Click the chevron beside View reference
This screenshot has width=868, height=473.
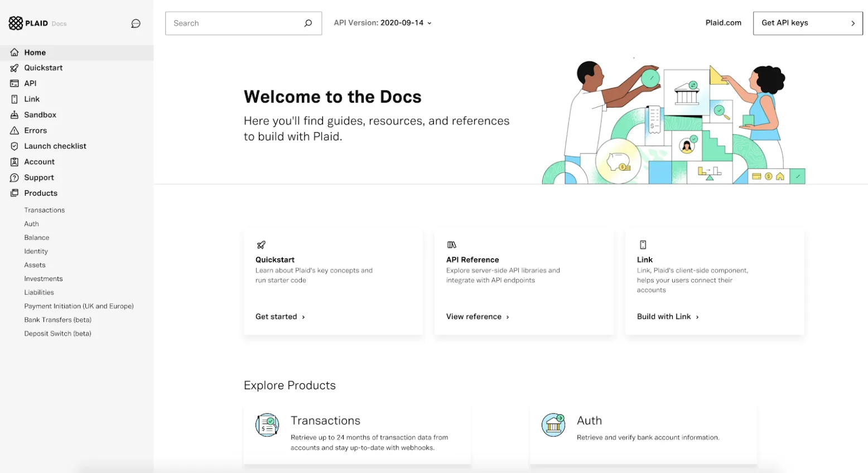508,317
